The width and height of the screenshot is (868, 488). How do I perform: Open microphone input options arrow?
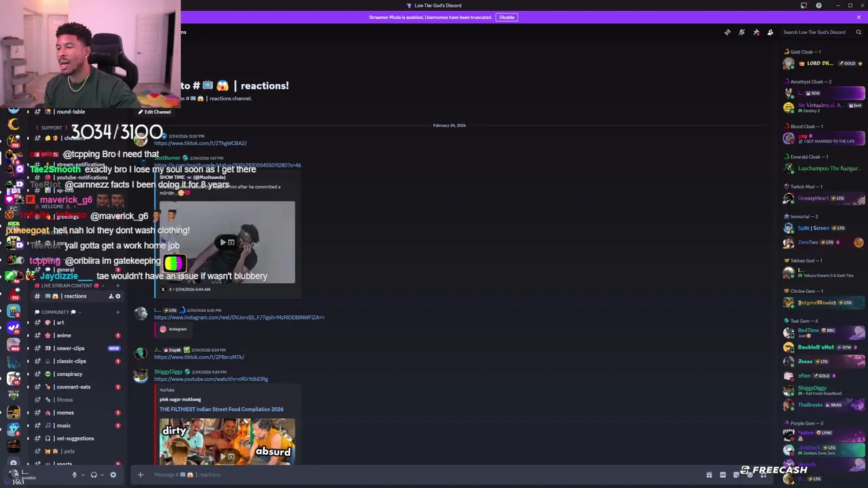coord(83,475)
